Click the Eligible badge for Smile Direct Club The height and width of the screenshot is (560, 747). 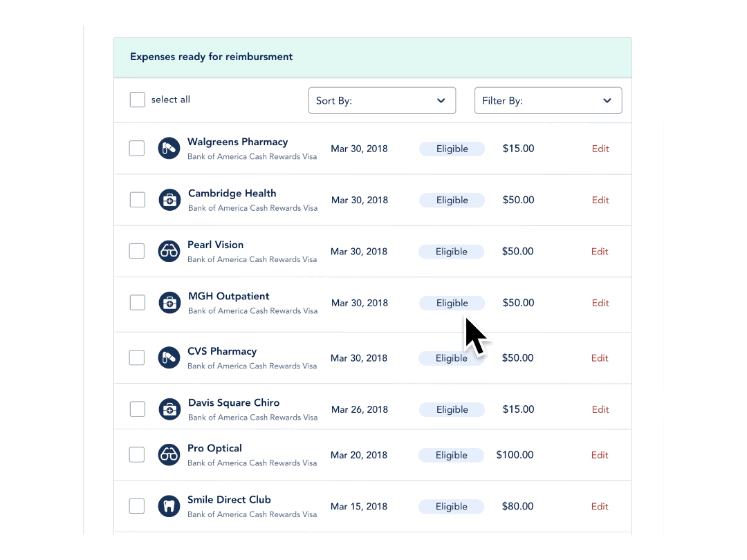(451, 507)
